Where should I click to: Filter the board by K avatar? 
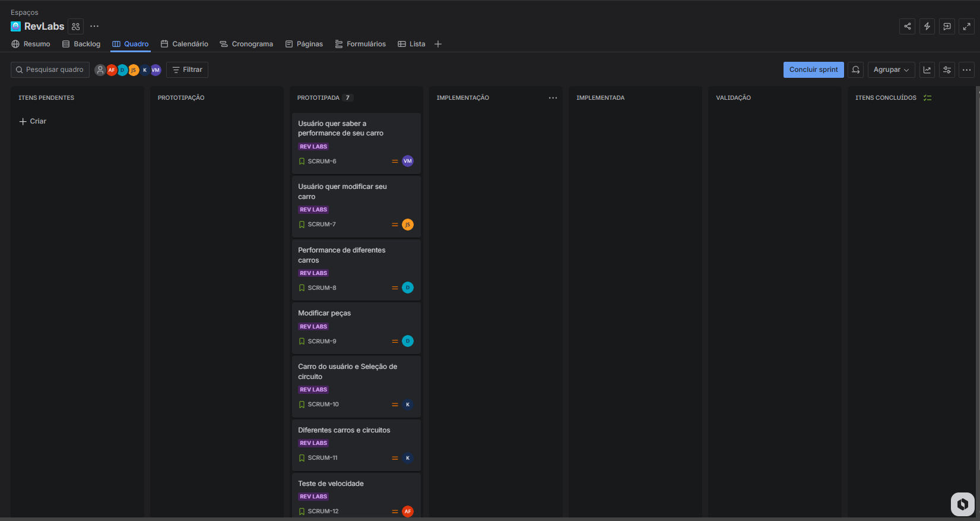click(x=145, y=70)
